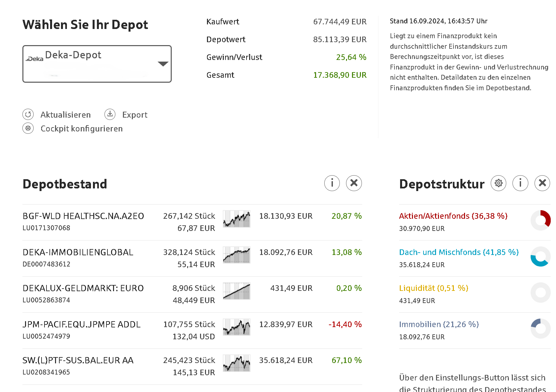Click the dropdown arrow in depot selector
Screen dimensions: 556x392
click(x=163, y=64)
